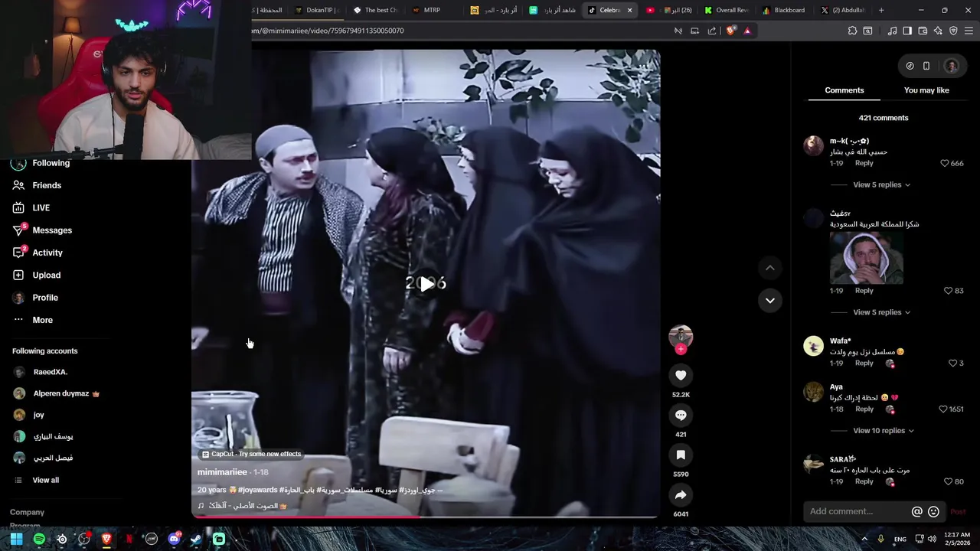Seek using the red video progress bar
The width and height of the screenshot is (980, 551).
pos(425,517)
